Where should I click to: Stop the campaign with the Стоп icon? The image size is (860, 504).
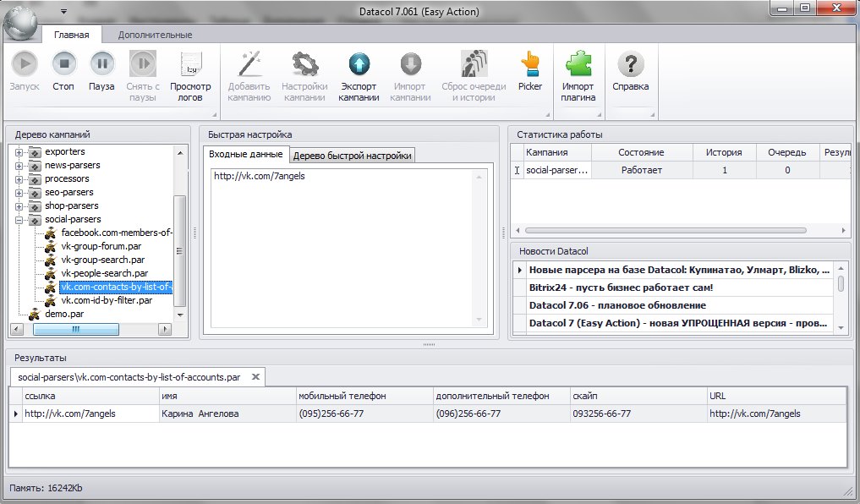point(63,64)
